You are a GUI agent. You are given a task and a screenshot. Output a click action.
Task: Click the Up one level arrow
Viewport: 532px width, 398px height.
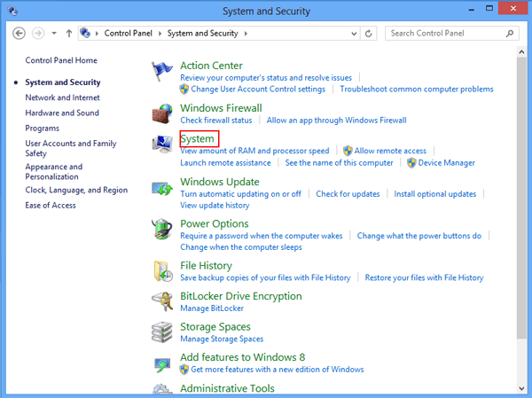click(x=69, y=34)
